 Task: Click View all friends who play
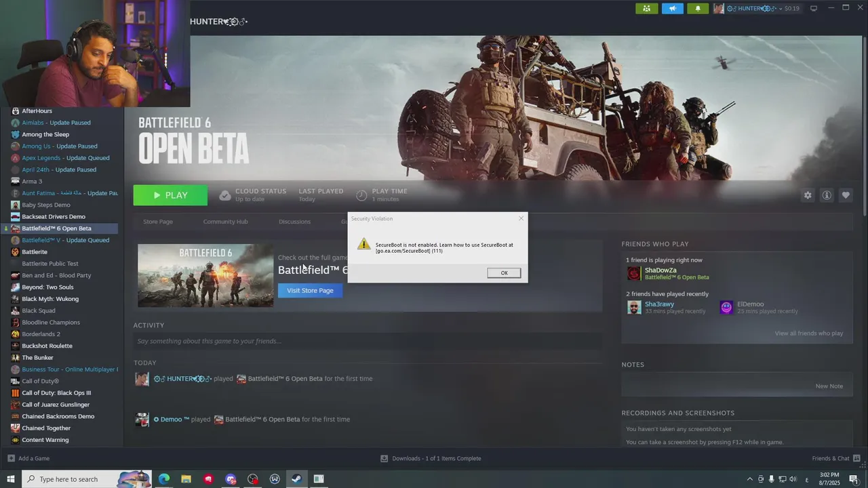pyautogui.click(x=809, y=333)
